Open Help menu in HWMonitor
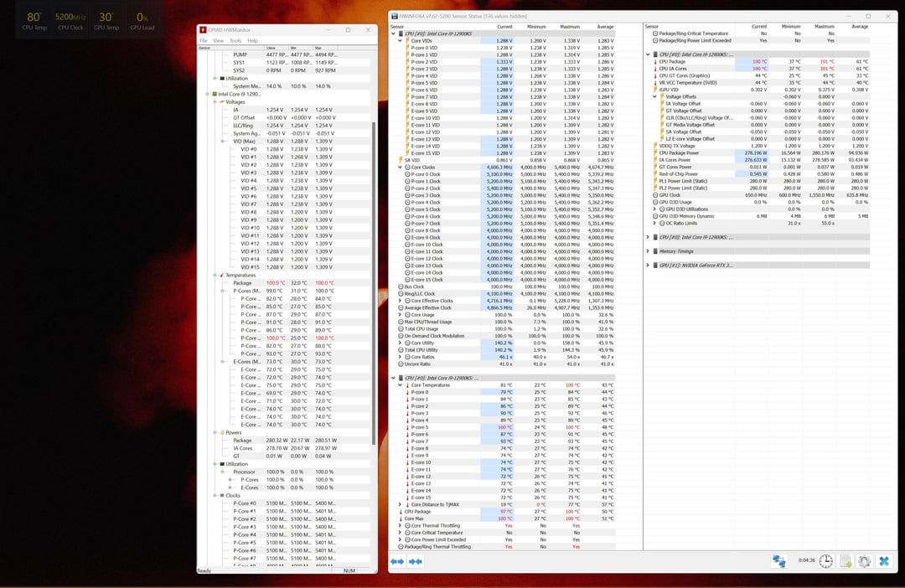Image resolution: width=905 pixels, height=588 pixels. [253, 41]
